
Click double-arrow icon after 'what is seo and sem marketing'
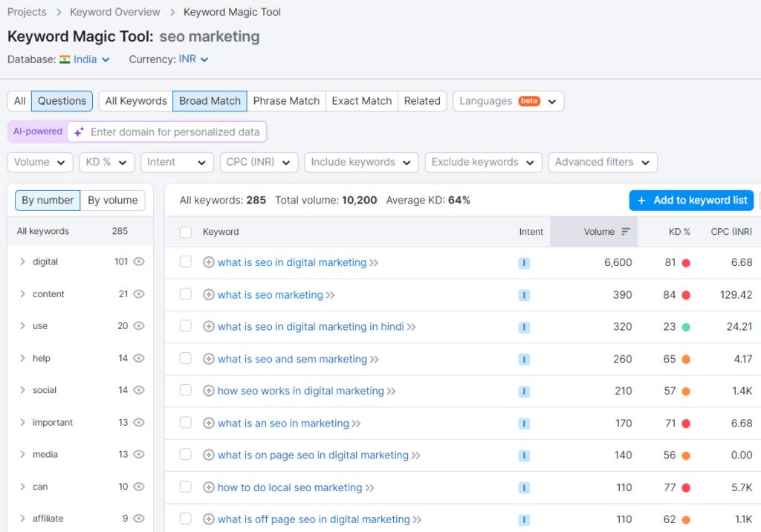tap(375, 360)
